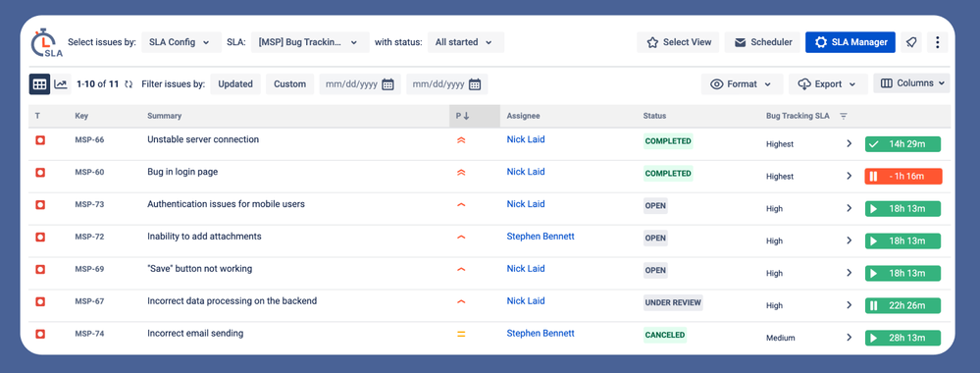
Task: Refresh the issue list
Action: click(129, 84)
